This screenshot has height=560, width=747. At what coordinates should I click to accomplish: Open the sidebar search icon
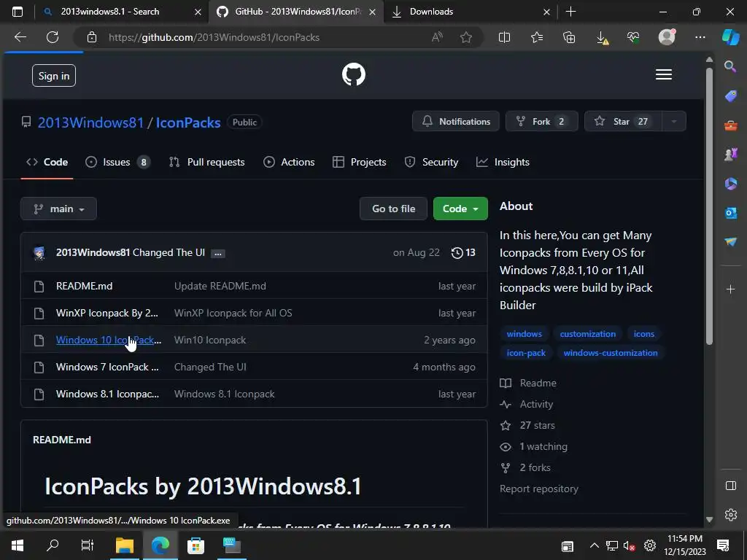[730, 66]
